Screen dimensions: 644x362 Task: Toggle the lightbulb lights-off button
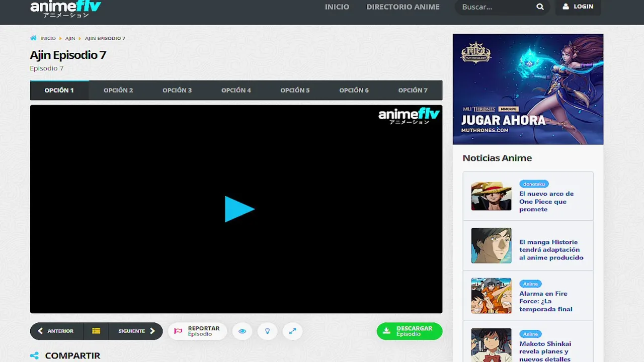point(267,331)
